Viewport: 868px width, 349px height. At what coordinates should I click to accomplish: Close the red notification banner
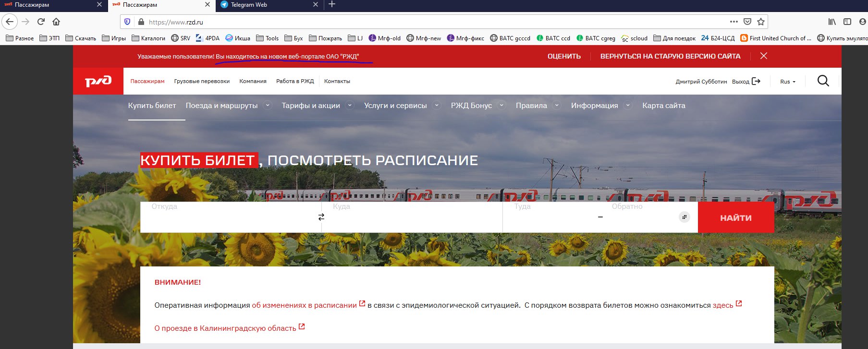764,56
